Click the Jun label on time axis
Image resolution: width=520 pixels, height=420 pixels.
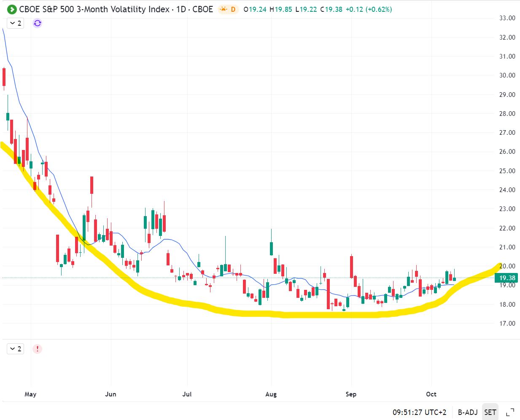point(110,394)
